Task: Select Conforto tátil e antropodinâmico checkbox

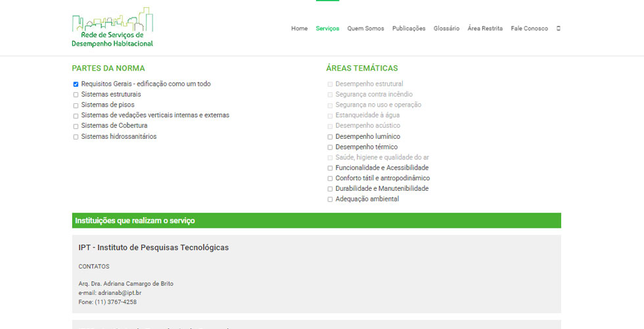Action: click(x=330, y=178)
